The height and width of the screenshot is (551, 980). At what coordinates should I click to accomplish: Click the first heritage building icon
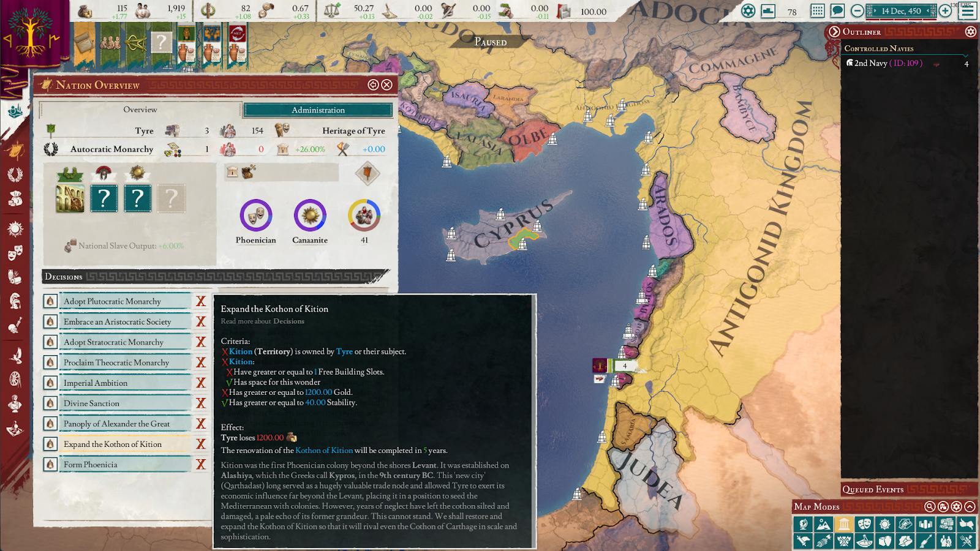pos(70,198)
